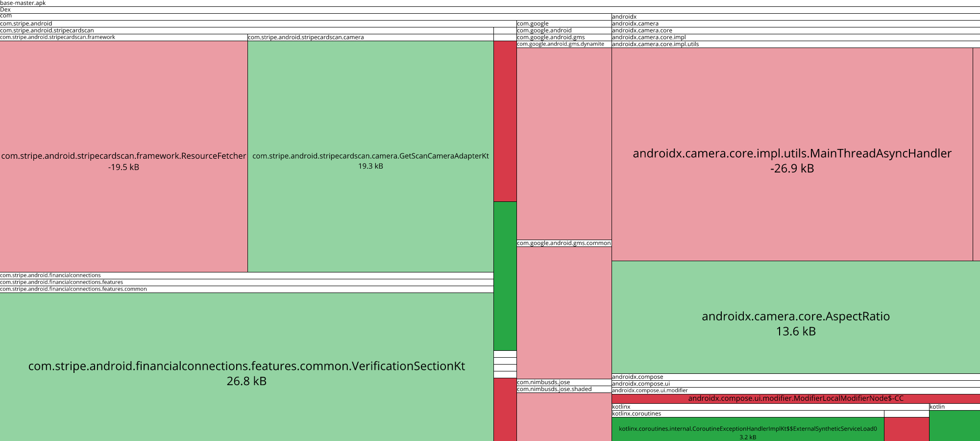
Task: Select the ResourceFetcher -19.5 kB block
Action: click(123, 156)
